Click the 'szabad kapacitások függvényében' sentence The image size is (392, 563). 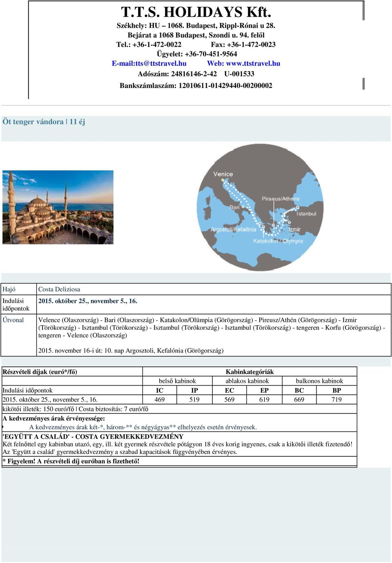[120, 452]
